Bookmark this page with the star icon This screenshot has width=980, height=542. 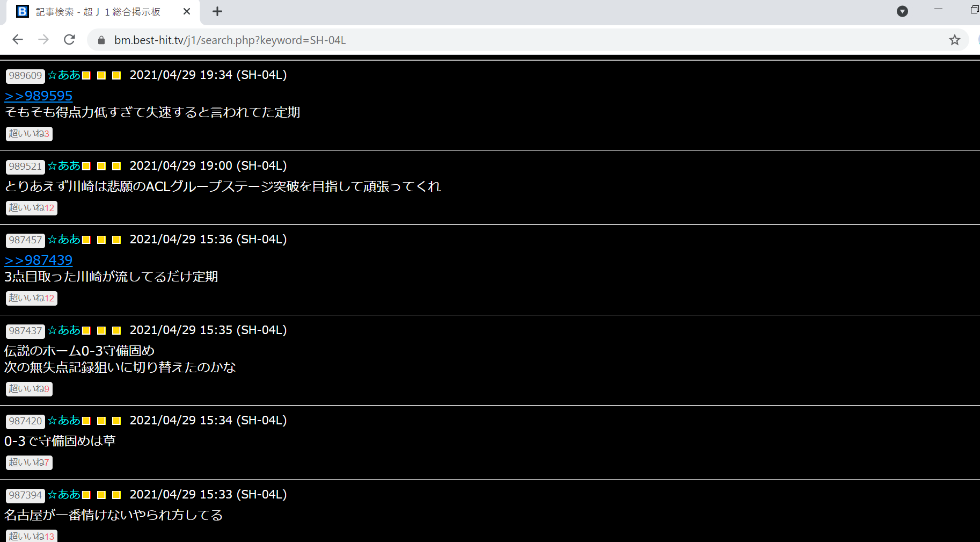(x=954, y=40)
